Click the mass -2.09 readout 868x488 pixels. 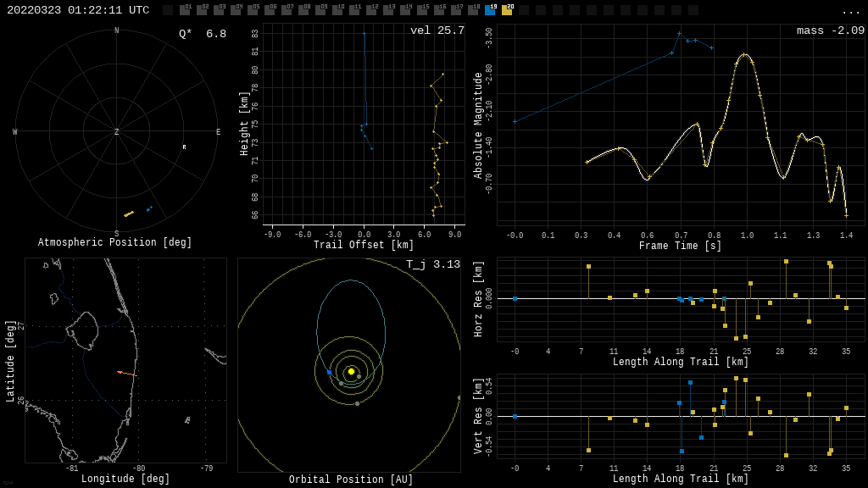(831, 30)
